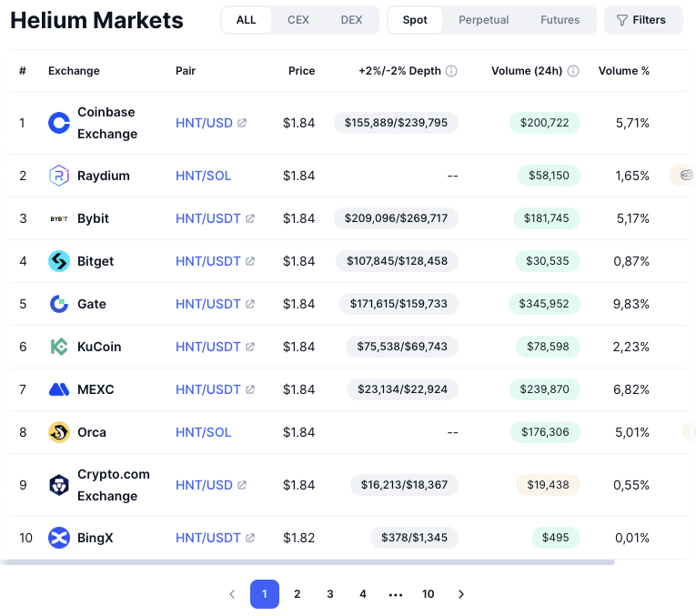
Task: Open the Filters dropdown
Action: point(642,20)
